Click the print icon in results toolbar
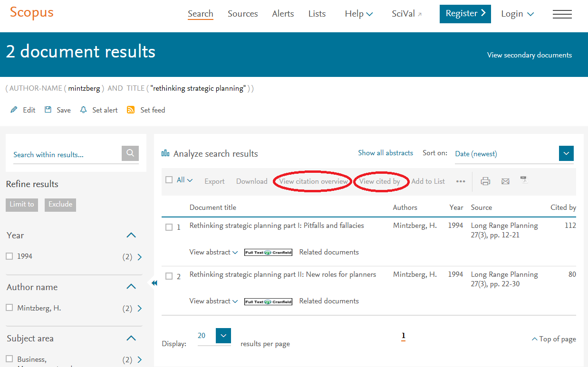Screen dimensions: 588x367 [x=485, y=181]
